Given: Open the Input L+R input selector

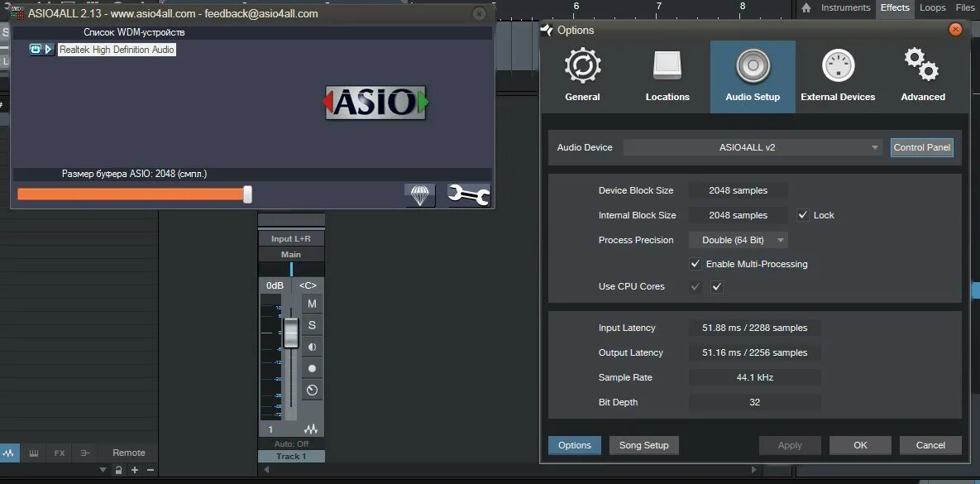Looking at the screenshot, I should click(291, 239).
